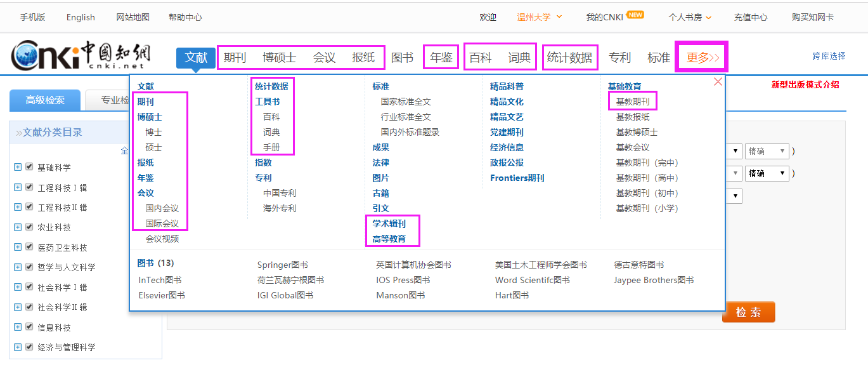This screenshot has width=868, height=365.
Task: Open the 网站地图 site map link
Action: [x=133, y=17]
